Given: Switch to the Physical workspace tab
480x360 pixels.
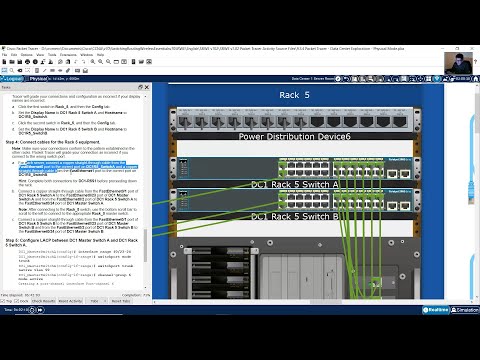Looking at the screenshot, I should [x=38, y=79].
